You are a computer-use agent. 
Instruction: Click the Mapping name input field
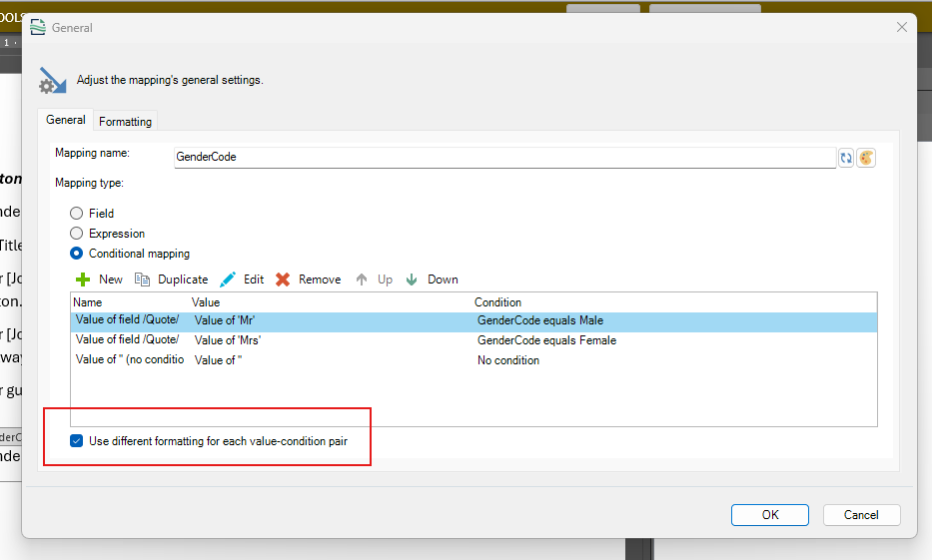(505, 158)
